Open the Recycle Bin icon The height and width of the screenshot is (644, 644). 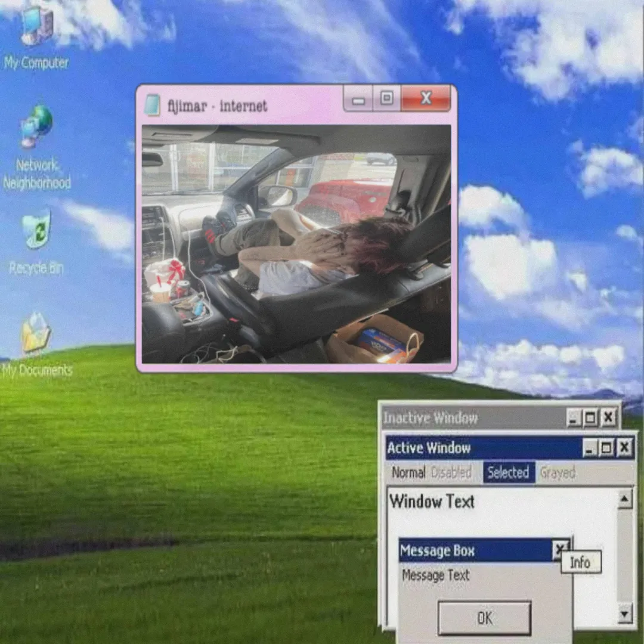36,230
